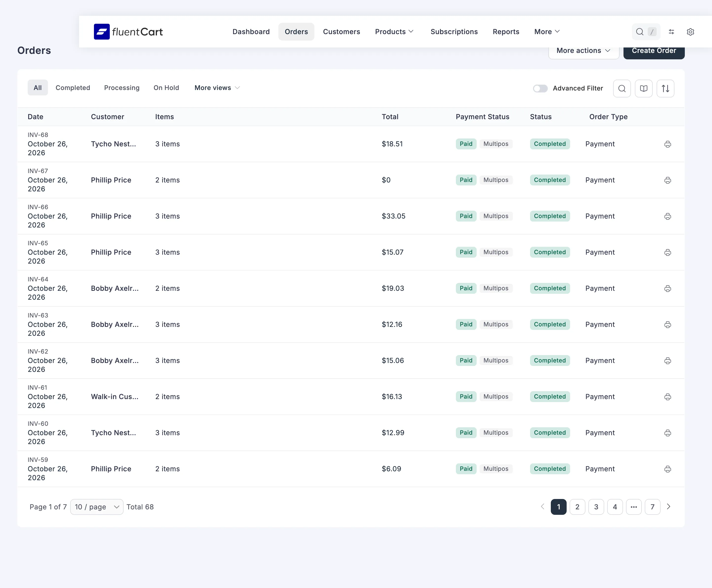Click the Page 1 of 7 label
Image resolution: width=712 pixels, height=588 pixels.
[x=48, y=507]
